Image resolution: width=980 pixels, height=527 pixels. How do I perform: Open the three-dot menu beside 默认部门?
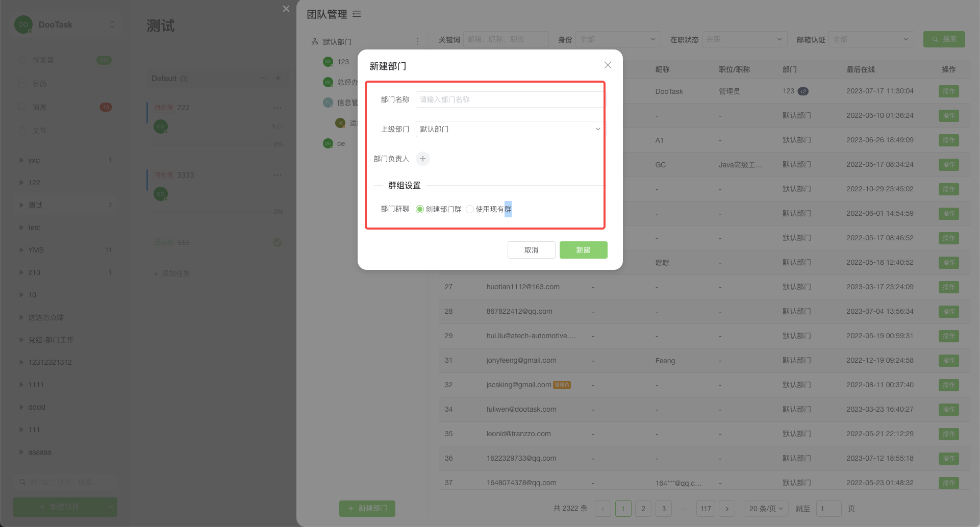click(418, 41)
